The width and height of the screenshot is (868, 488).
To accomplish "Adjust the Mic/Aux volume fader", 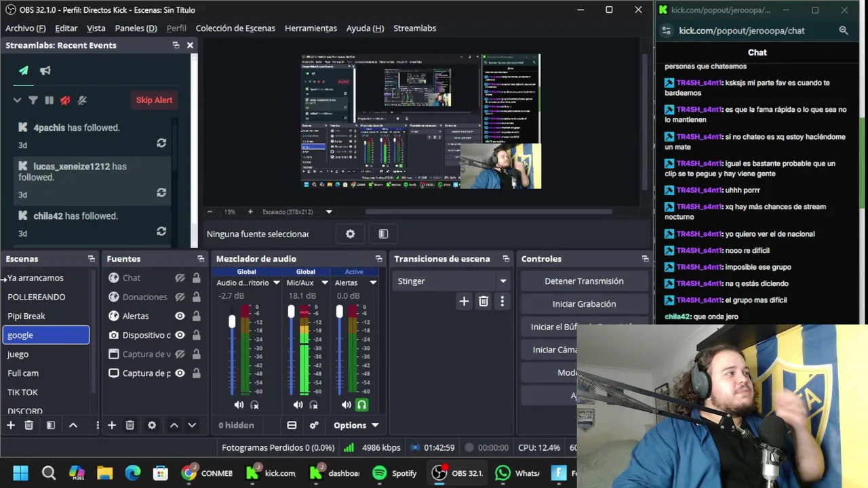I will (x=291, y=312).
